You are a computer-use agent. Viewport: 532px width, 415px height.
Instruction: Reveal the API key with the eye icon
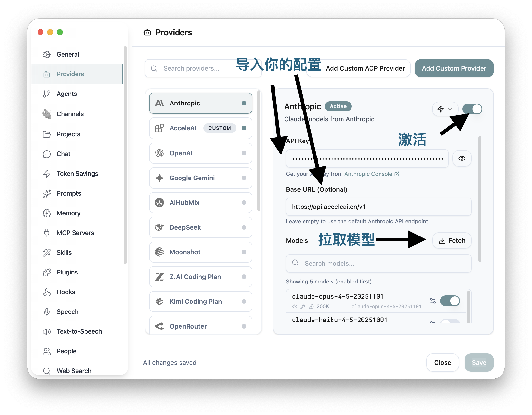pos(462,158)
